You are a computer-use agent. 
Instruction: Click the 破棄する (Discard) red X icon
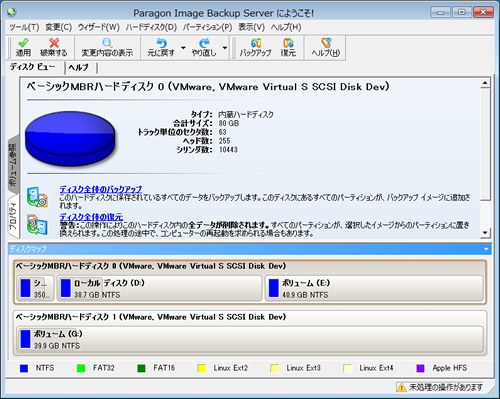tap(54, 43)
